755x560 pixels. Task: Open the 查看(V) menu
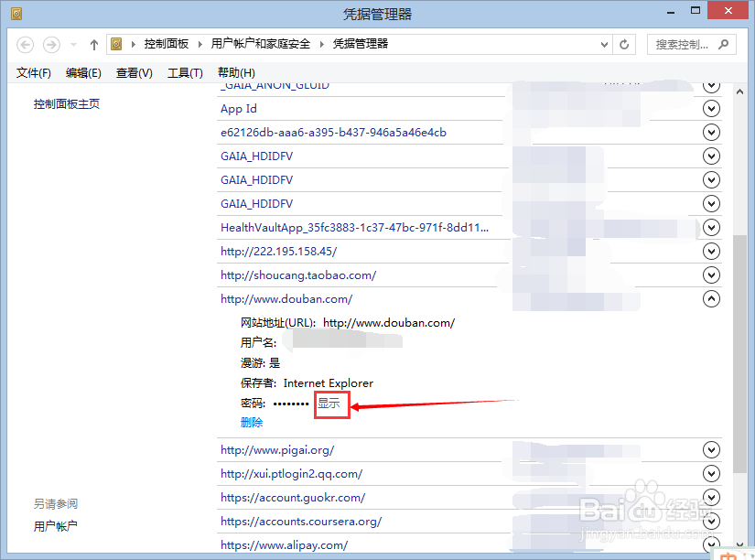click(134, 72)
